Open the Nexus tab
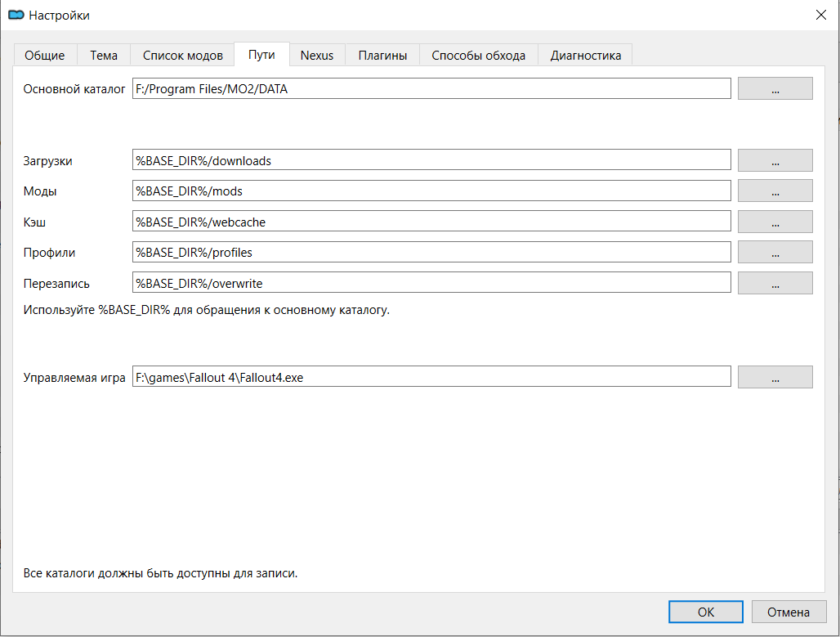 click(317, 56)
